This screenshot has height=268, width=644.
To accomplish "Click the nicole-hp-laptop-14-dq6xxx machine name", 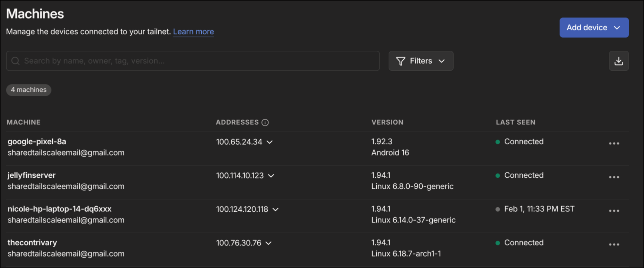I will (59, 209).
